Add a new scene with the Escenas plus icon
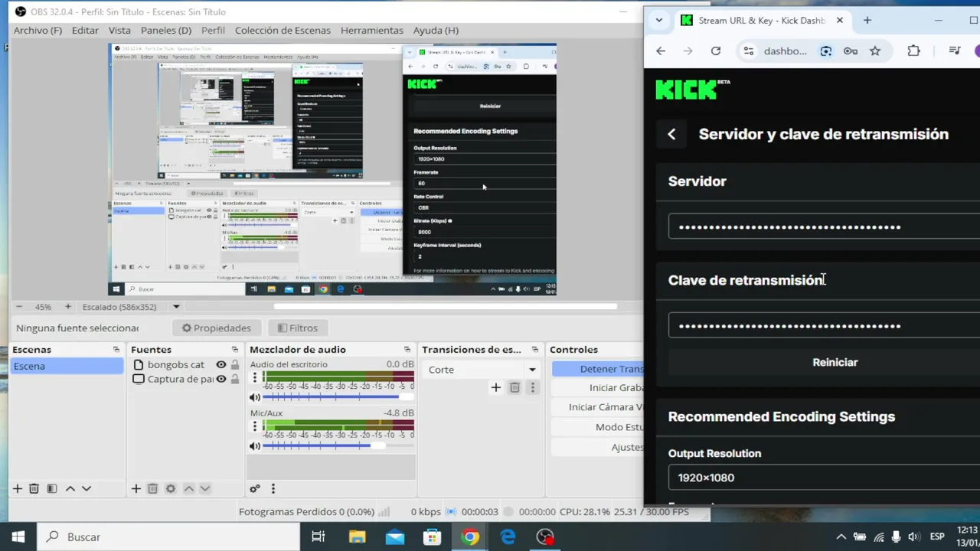980x551 pixels. pos(17,488)
